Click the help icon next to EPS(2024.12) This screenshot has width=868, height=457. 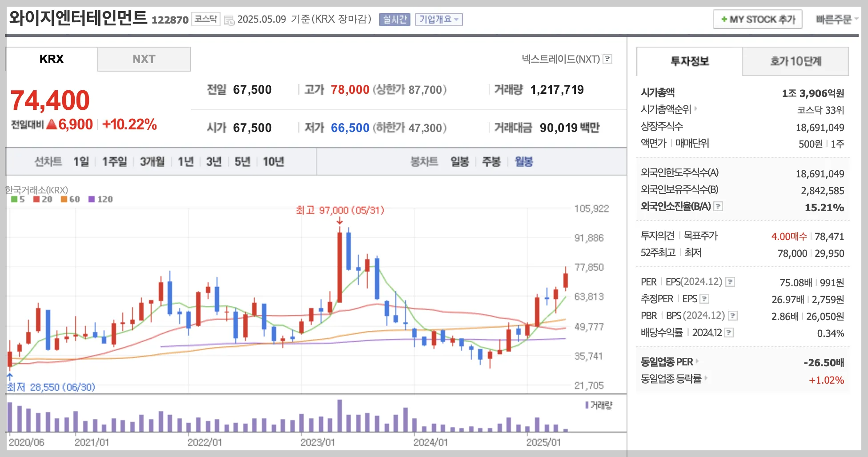[x=730, y=282]
